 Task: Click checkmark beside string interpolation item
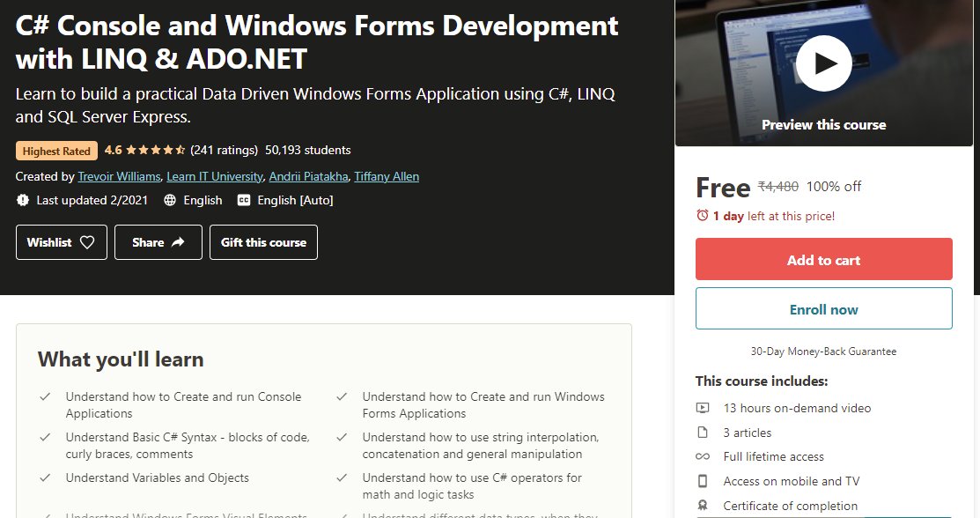point(342,437)
